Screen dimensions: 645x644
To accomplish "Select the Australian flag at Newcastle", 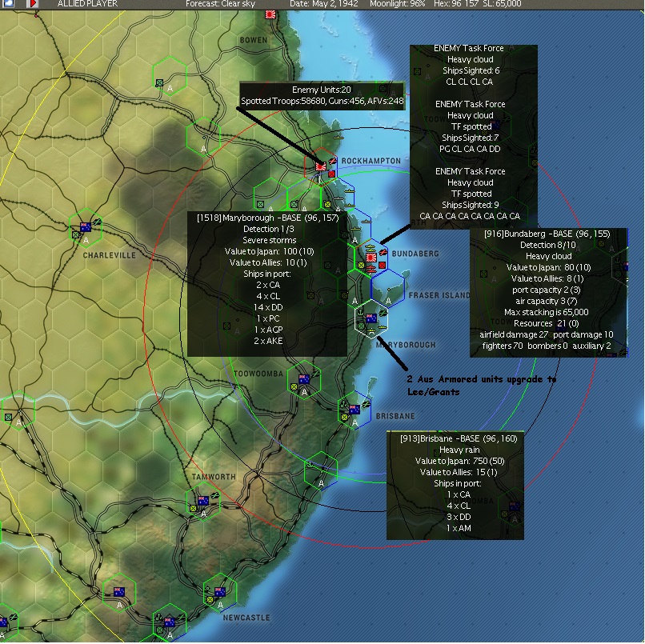I will coord(220,592).
